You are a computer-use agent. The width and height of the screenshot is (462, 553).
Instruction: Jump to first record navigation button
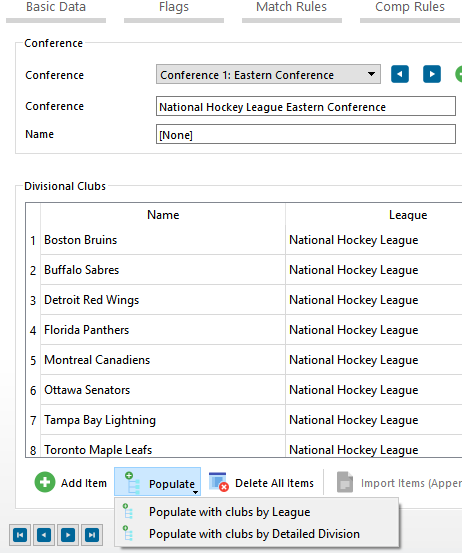tap(20, 535)
